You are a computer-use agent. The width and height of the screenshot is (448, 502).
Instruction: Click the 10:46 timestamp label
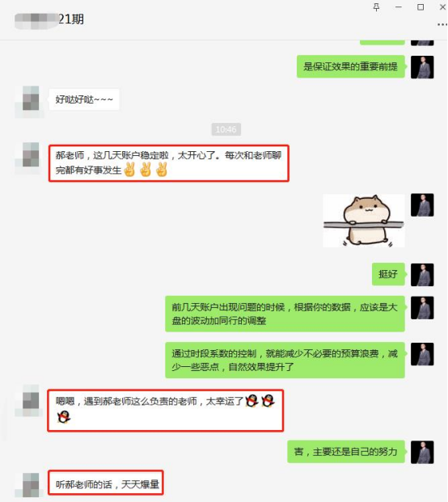(226, 129)
